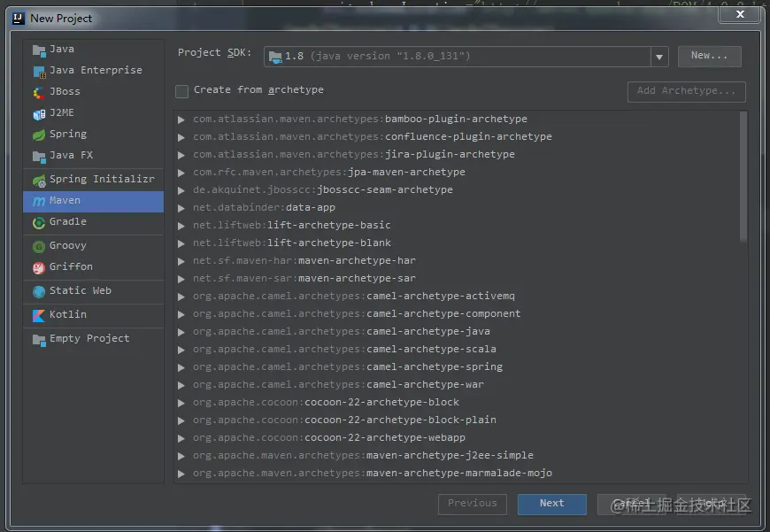Click the IntelliJ logo in title bar
Screen dimensions: 770x532
pyautogui.click(x=19, y=19)
